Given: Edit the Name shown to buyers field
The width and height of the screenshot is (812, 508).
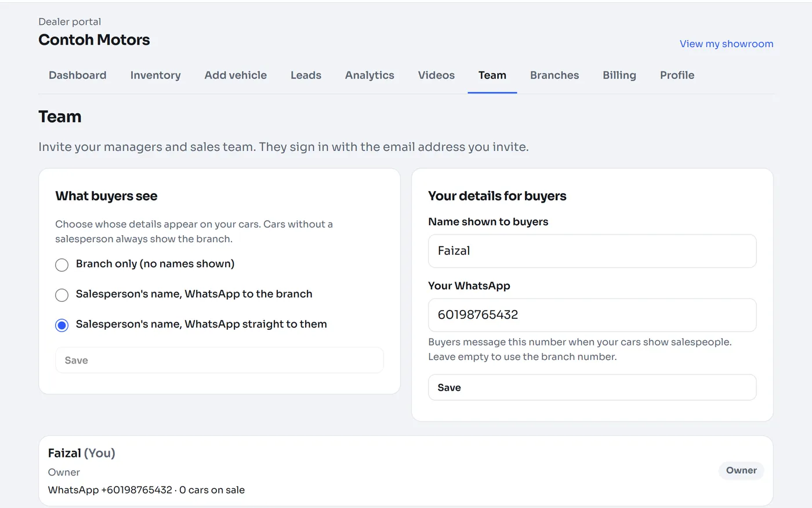Looking at the screenshot, I should point(592,251).
